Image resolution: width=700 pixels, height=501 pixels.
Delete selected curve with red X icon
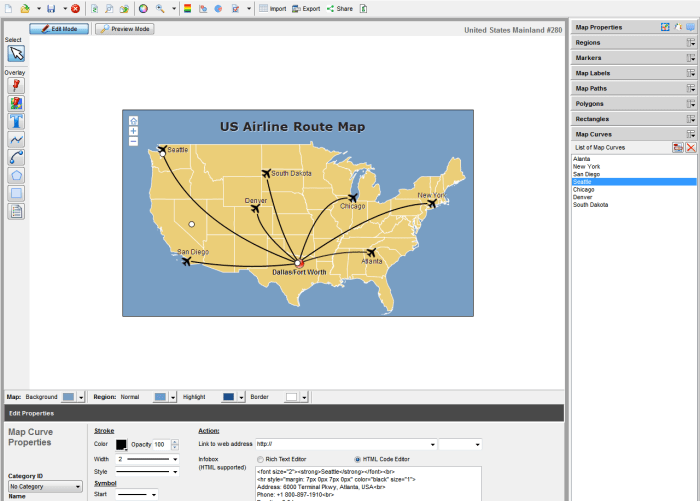click(x=691, y=147)
